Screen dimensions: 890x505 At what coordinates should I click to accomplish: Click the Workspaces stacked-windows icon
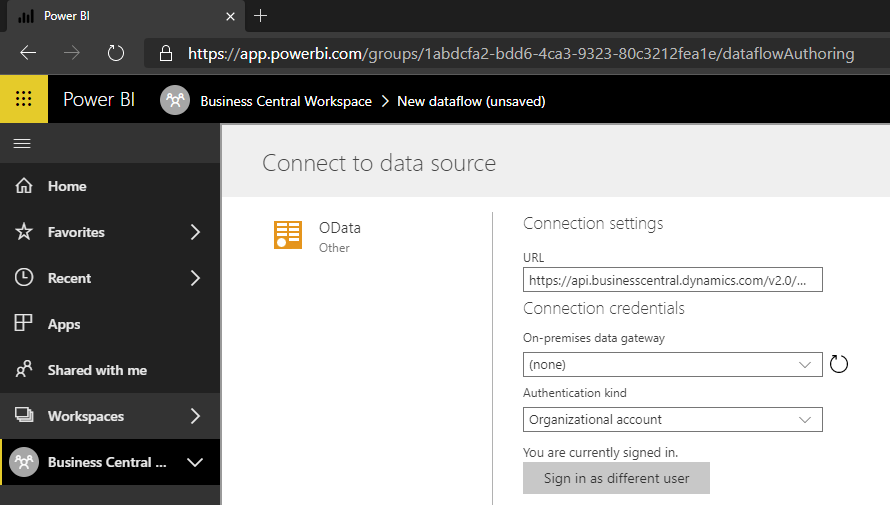pos(24,415)
